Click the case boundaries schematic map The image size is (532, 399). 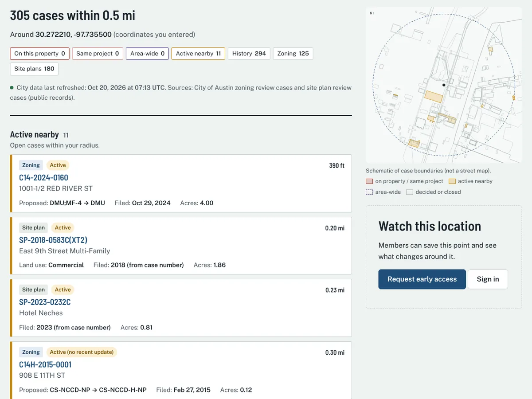click(x=444, y=85)
